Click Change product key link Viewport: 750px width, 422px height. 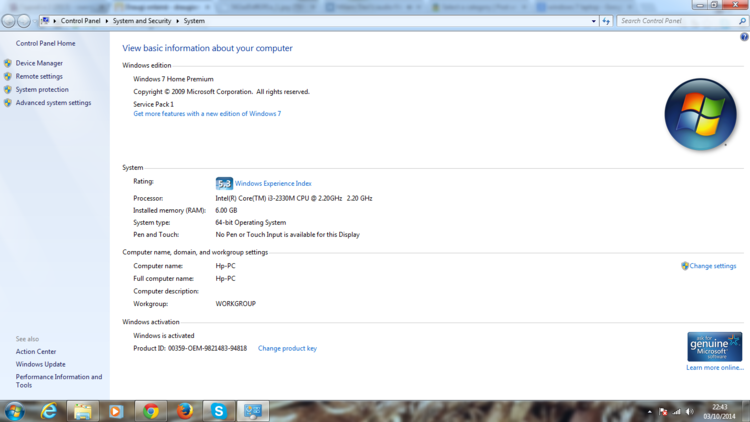coord(287,348)
